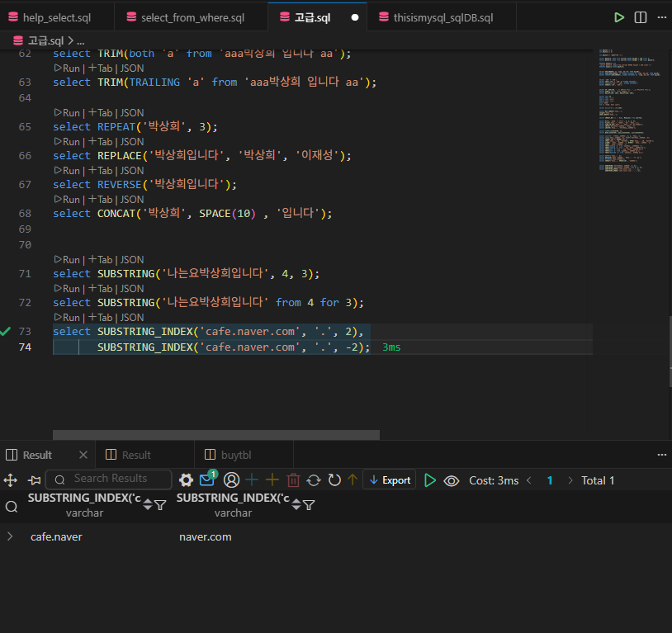The width and height of the screenshot is (672, 633).
Task: Select cell cafe.naver
Action: (55, 536)
